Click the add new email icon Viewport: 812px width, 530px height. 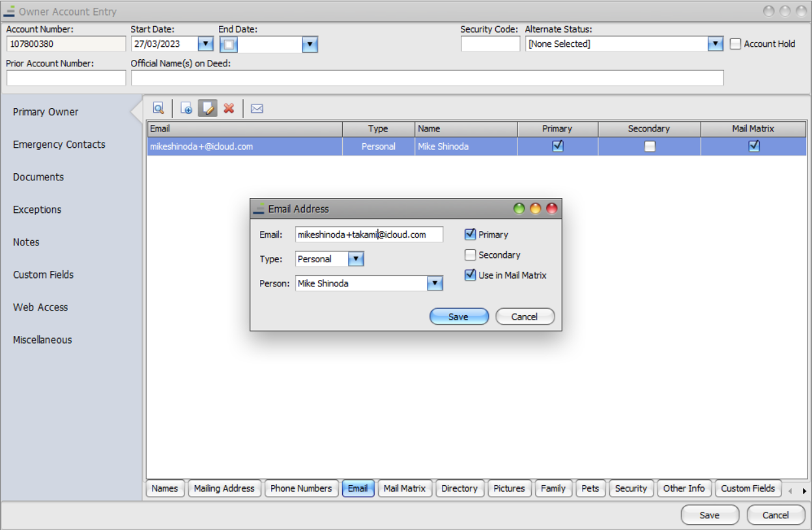point(186,109)
